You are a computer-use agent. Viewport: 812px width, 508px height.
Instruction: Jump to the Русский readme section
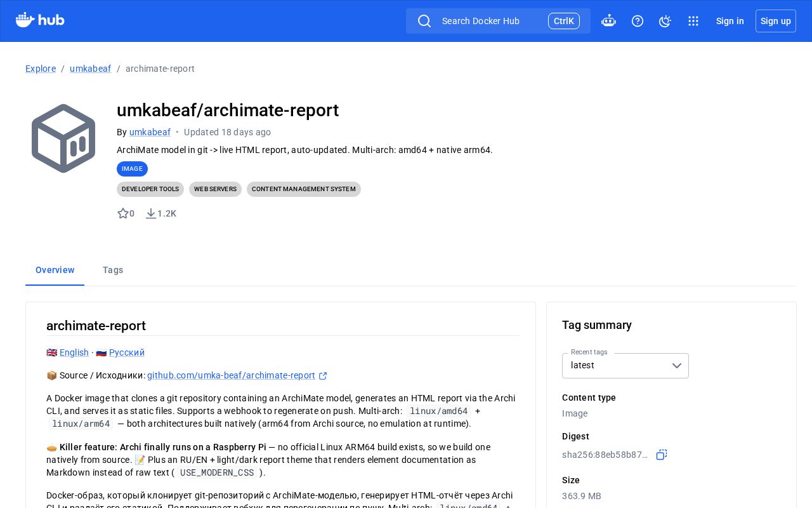[127, 352]
